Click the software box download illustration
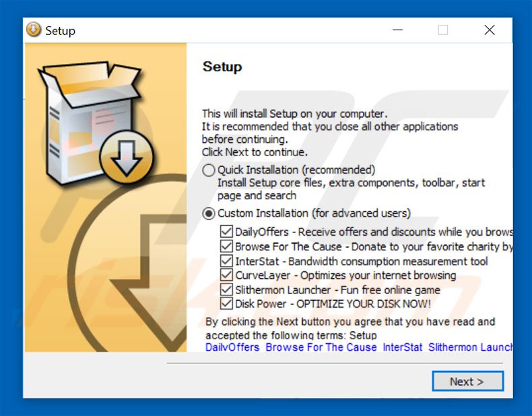 96,123
